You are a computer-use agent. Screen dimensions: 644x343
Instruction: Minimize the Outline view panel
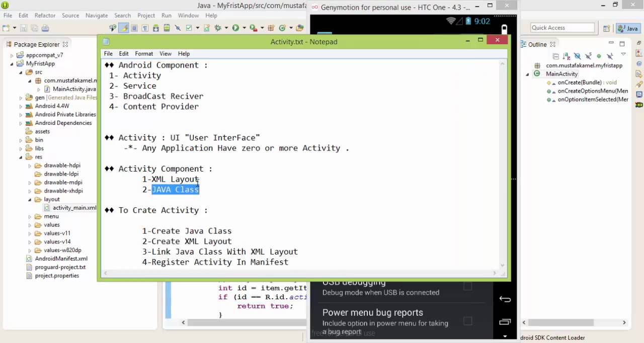(x=611, y=43)
